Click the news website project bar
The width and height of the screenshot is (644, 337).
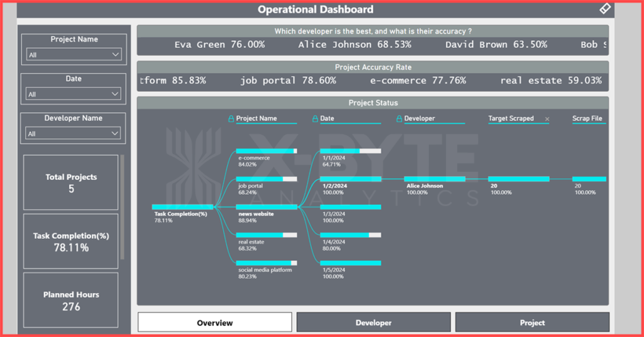266,207
